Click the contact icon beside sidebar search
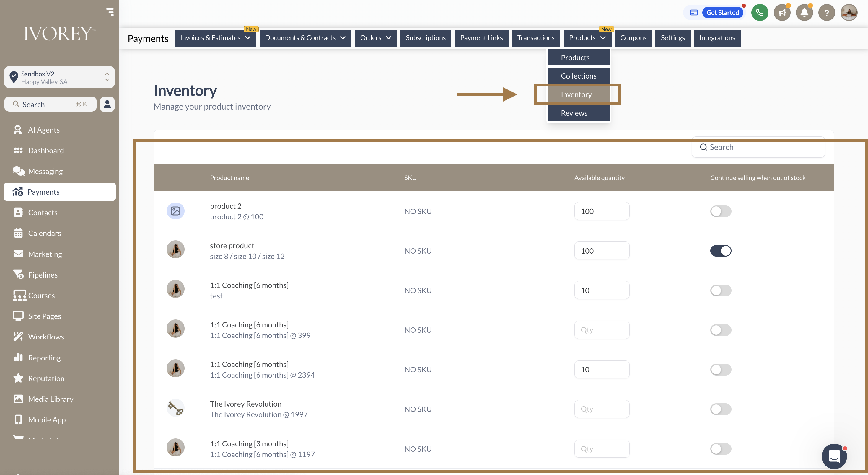 tap(107, 104)
